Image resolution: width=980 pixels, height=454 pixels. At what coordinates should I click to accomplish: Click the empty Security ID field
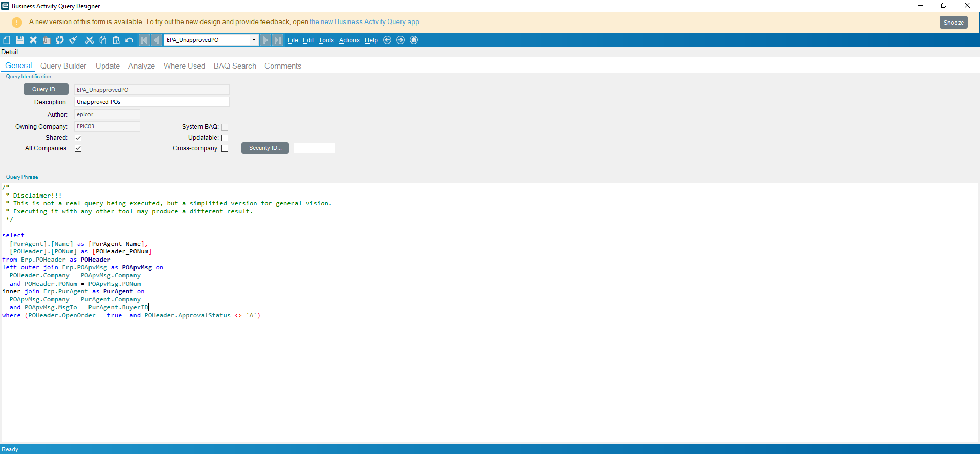(x=314, y=148)
